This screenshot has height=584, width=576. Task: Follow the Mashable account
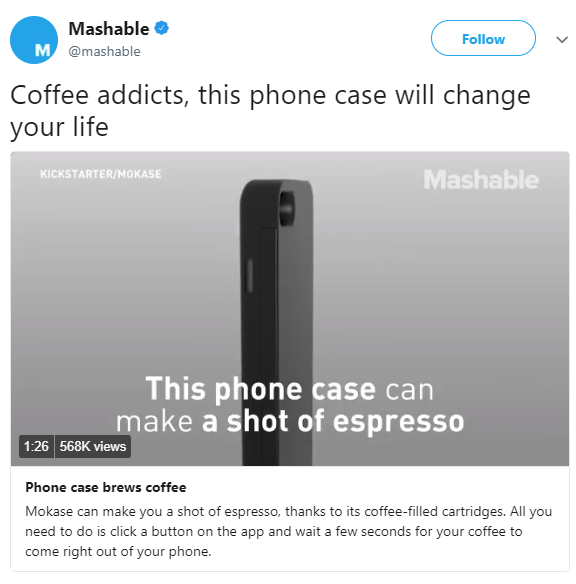(483, 38)
